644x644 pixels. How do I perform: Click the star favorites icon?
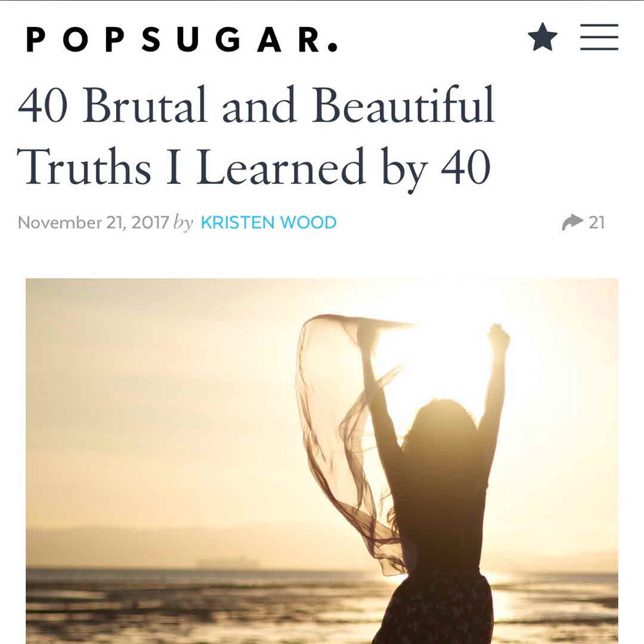tap(543, 37)
